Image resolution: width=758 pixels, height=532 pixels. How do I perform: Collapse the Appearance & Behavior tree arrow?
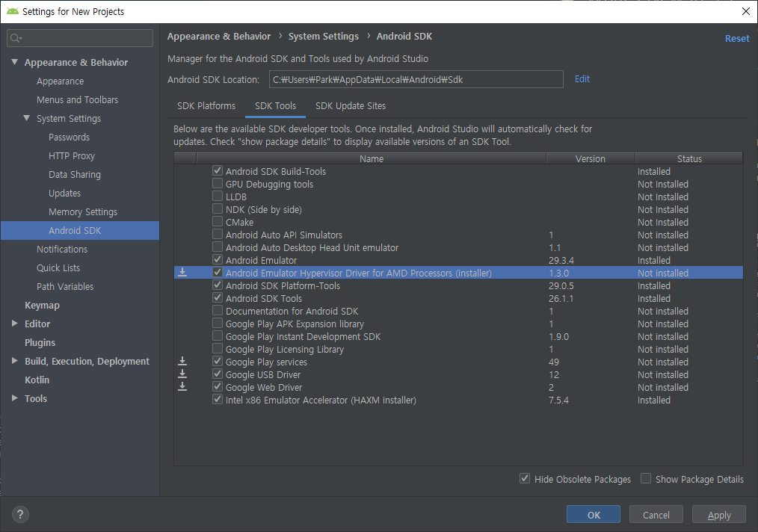[x=14, y=62]
